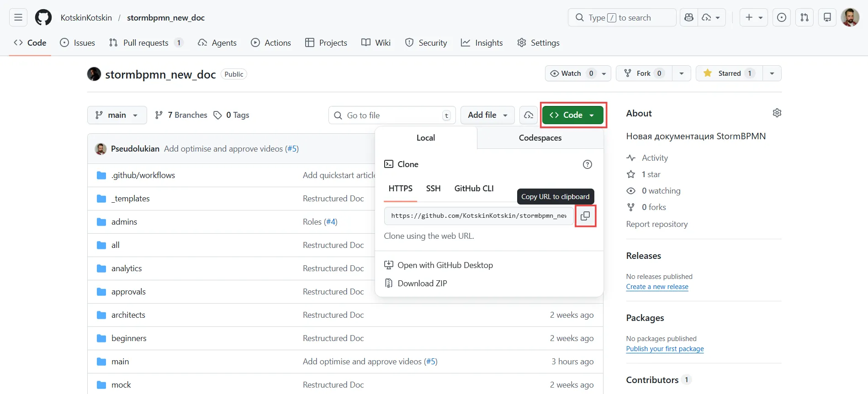Select the SSH clone tab
The height and width of the screenshot is (394, 868).
(433, 189)
